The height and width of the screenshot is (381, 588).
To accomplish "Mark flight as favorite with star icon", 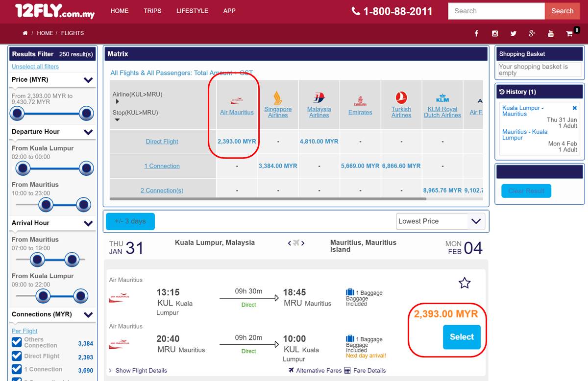I will (x=465, y=283).
